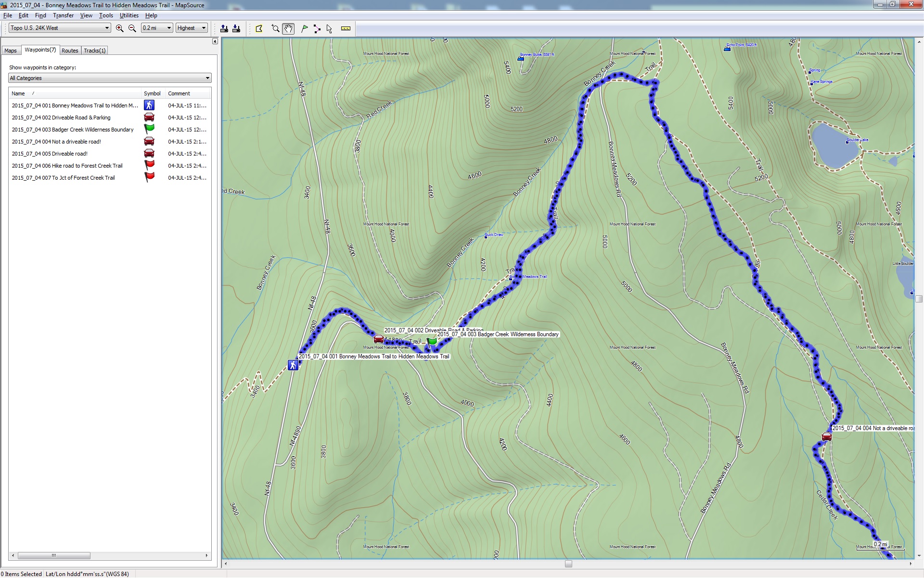Open the File menu
924x578 pixels.
[8, 15]
